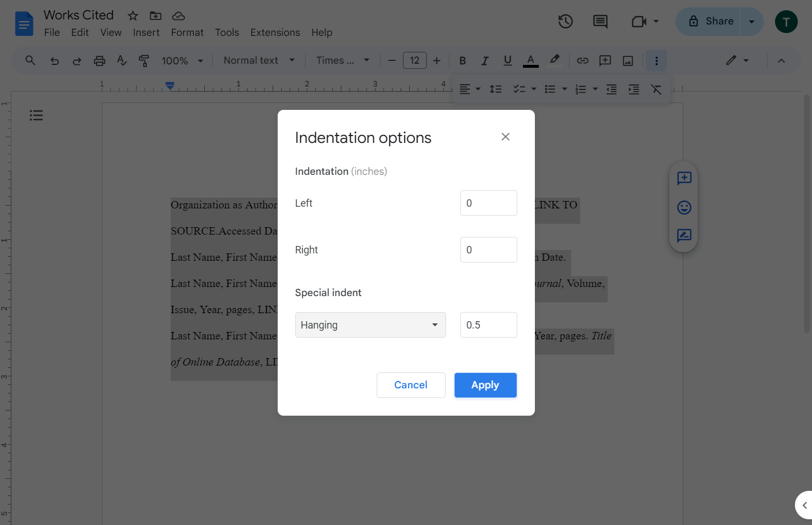
Task: Open version history
Action: click(x=565, y=22)
